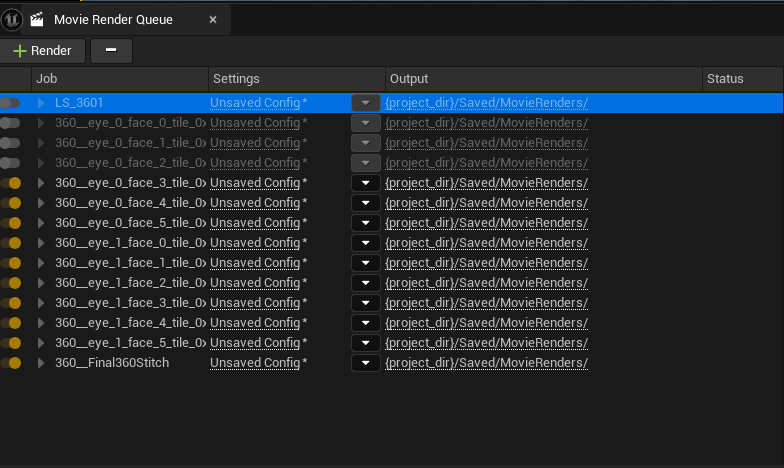Enable the 360__eye_0_face_1_tile_0 job toggle
The width and height of the screenshot is (784, 468).
point(10,143)
